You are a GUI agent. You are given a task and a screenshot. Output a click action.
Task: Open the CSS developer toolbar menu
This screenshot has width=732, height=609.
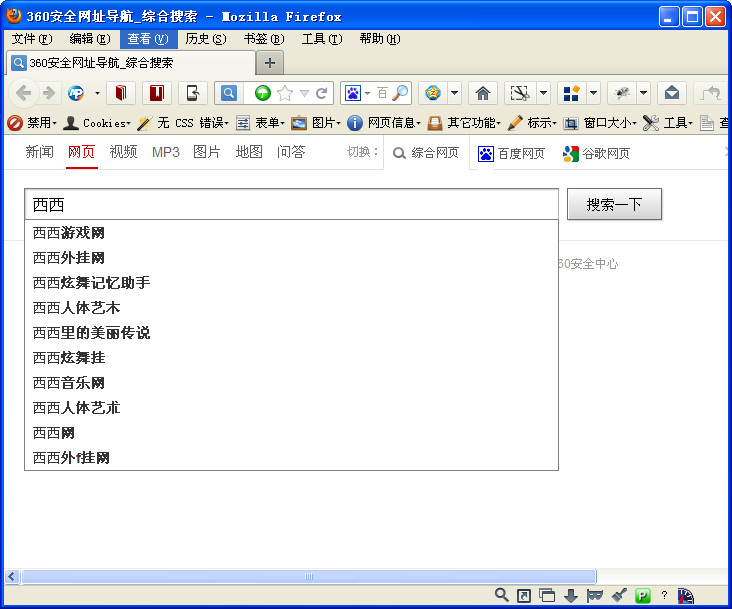pos(184,123)
